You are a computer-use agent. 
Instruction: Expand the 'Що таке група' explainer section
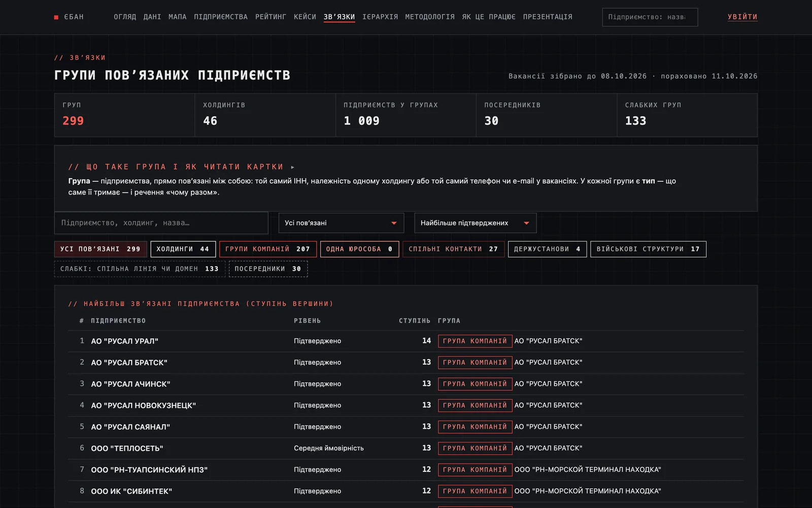(181, 167)
